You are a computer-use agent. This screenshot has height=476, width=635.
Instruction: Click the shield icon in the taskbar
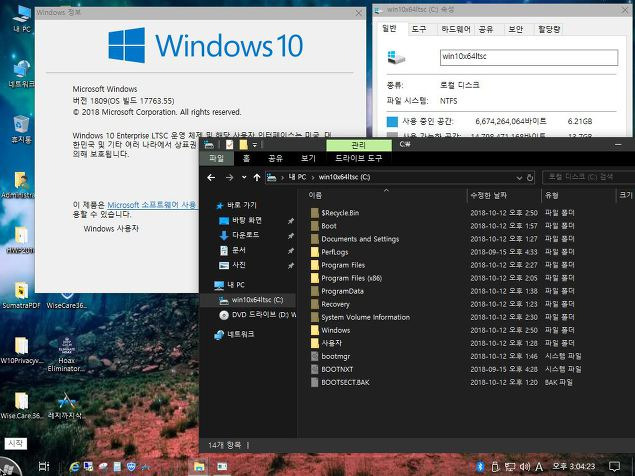131,467
